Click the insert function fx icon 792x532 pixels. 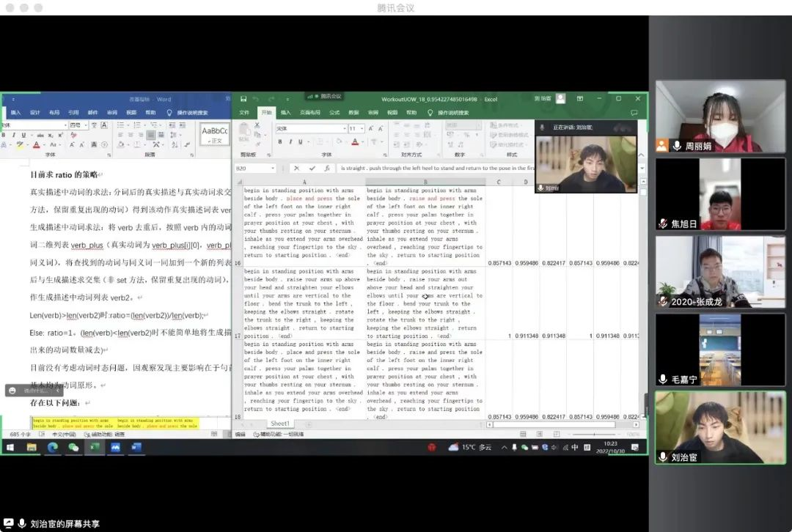(327, 168)
